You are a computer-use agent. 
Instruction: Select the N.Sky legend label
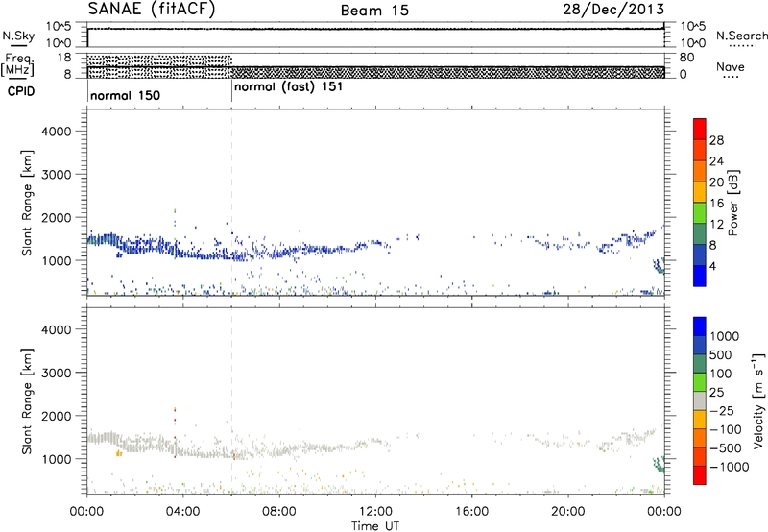point(18,36)
